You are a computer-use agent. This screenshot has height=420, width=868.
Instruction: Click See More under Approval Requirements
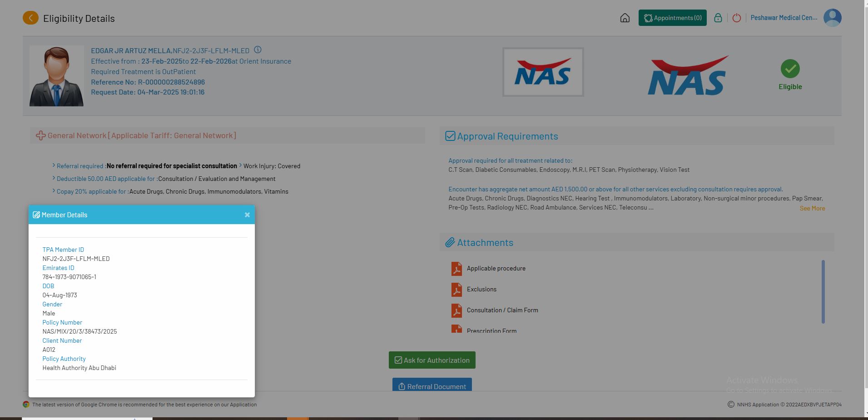(x=812, y=208)
